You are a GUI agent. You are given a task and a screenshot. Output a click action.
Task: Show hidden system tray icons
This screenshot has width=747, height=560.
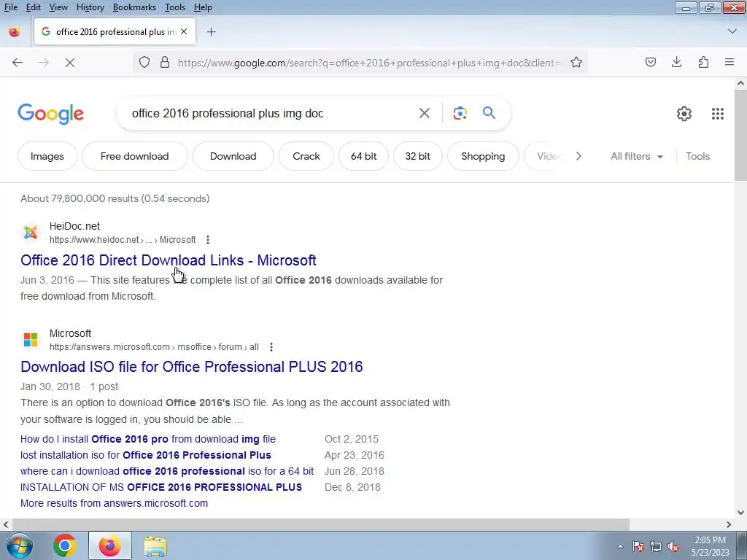pyautogui.click(x=620, y=546)
